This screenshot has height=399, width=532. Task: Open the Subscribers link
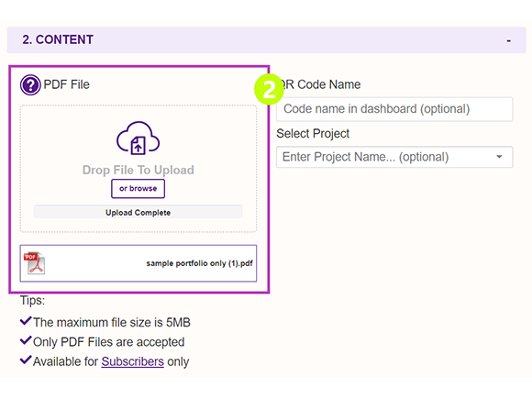(x=133, y=361)
